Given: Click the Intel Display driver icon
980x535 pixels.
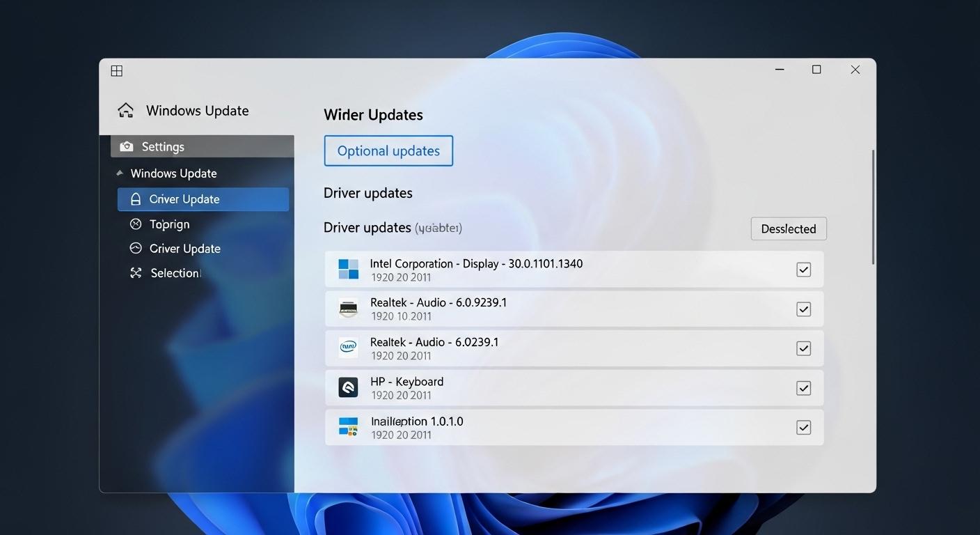Looking at the screenshot, I should pos(348,269).
